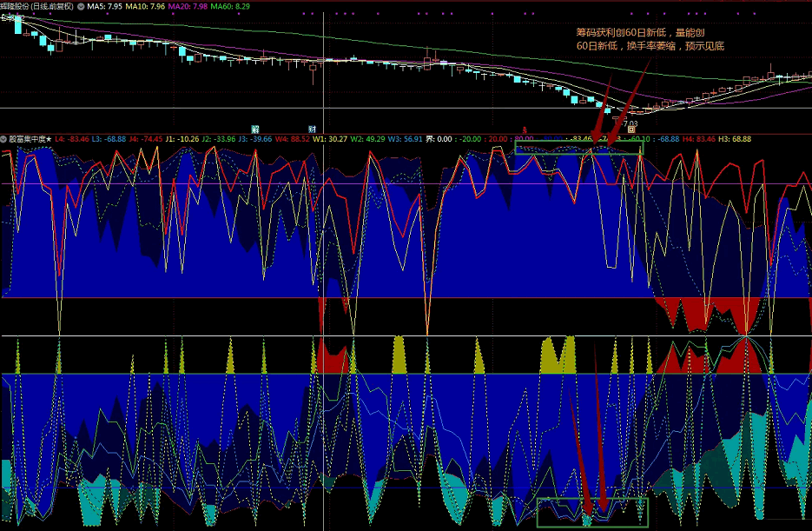This screenshot has height=531, width=812.
Task: Click the 界: 0.00 indicator value
Action: tap(439, 139)
